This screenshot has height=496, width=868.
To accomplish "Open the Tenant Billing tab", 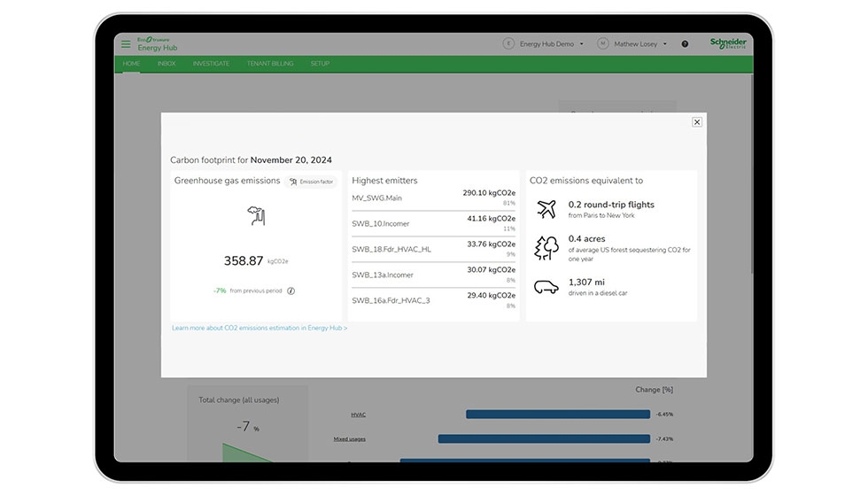I will [x=269, y=64].
